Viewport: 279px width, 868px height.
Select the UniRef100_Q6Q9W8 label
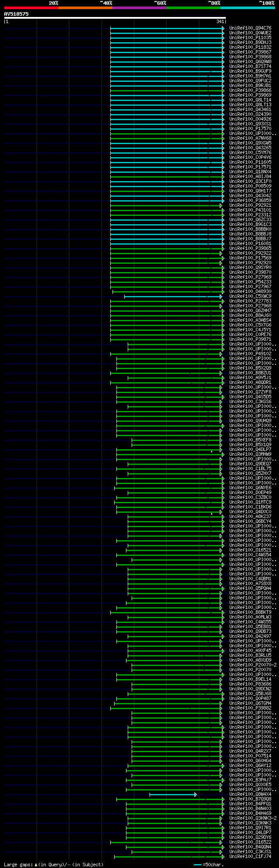[250, 62]
